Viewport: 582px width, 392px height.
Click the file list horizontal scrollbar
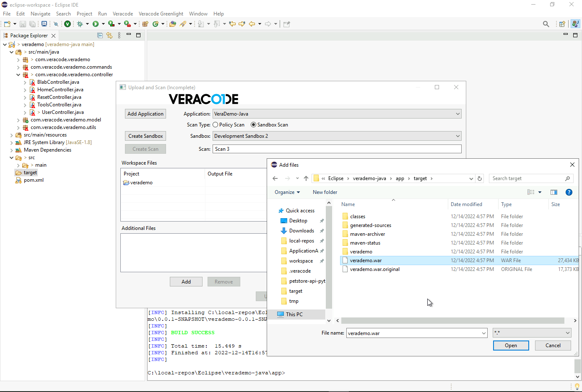[453, 321]
